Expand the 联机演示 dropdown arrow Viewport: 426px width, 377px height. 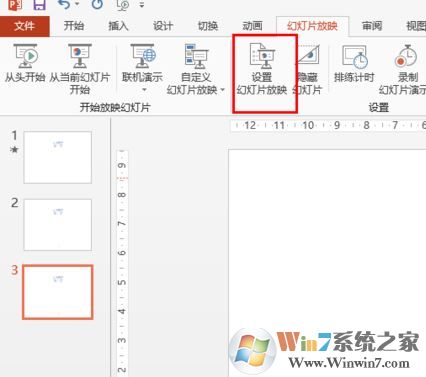click(144, 90)
